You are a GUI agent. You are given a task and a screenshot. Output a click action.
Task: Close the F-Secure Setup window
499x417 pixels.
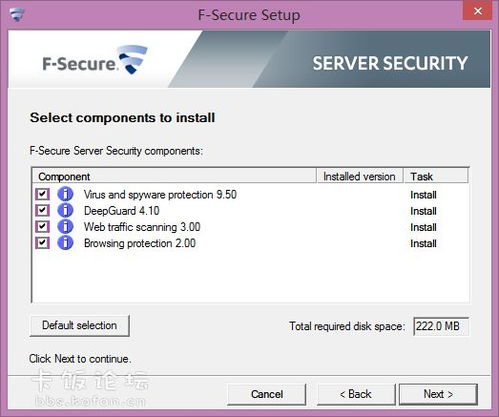[x=478, y=11]
